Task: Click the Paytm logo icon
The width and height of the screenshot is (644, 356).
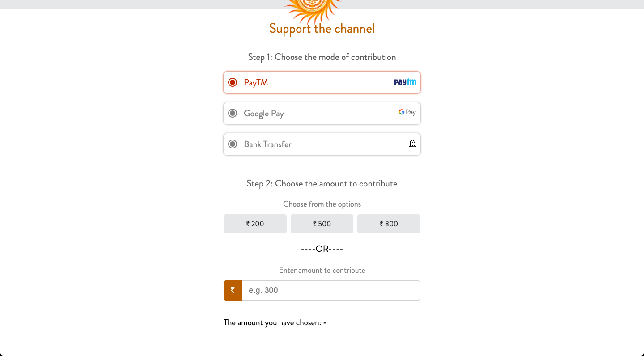Action: tap(405, 82)
